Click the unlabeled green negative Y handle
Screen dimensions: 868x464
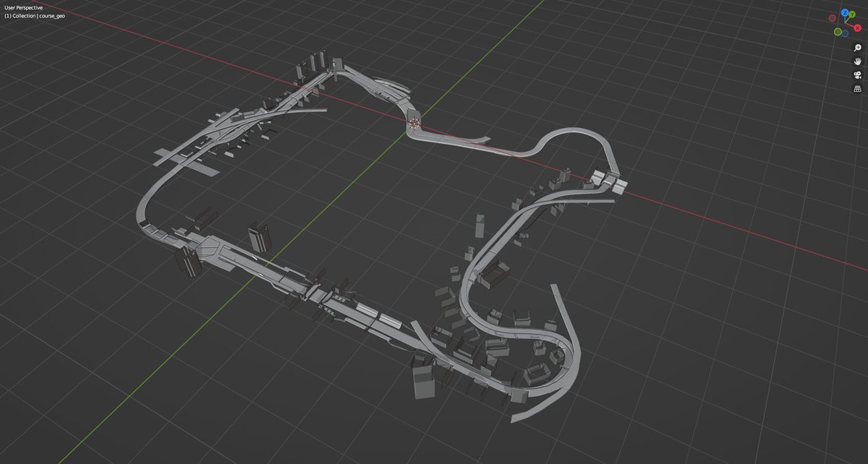tap(838, 32)
